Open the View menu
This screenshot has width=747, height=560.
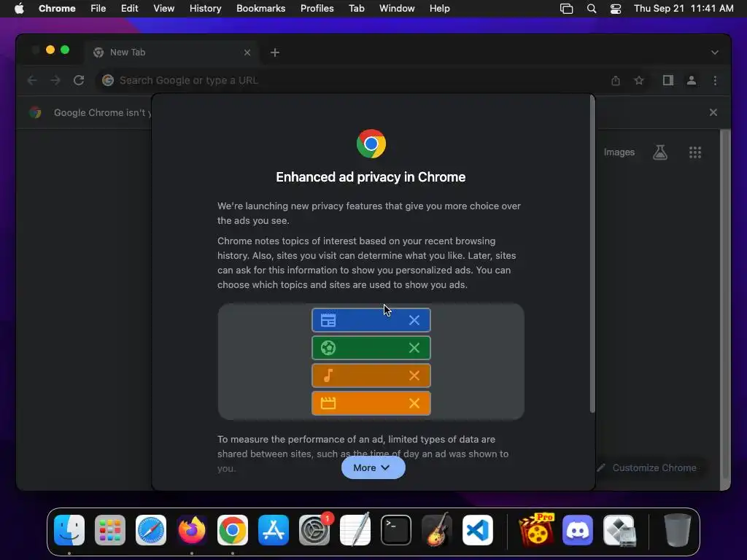click(x=163, y=9)
